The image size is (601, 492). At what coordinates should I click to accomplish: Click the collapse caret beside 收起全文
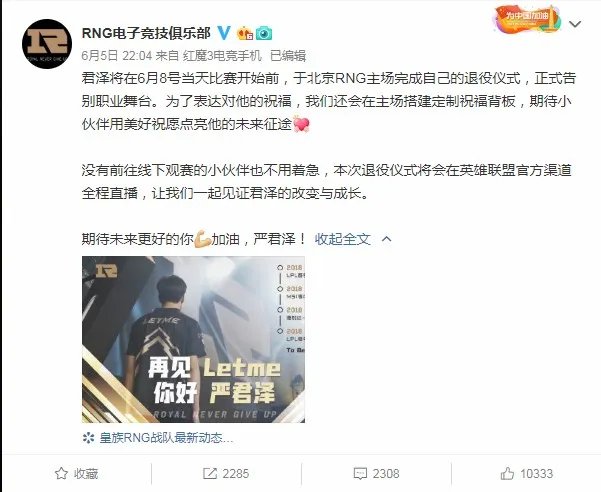tap(387, 239)
